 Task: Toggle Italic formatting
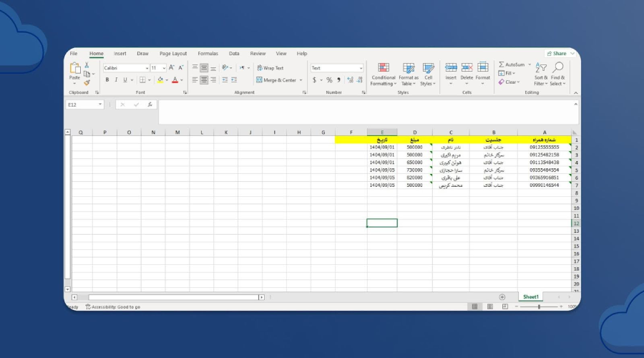pyautogui.click(x=116, y=80)
